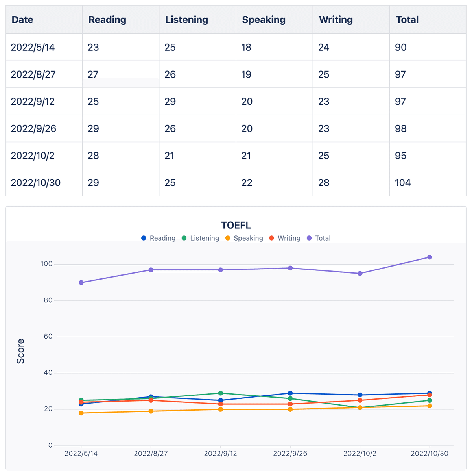This screenshot has height=476, width=472.
Task: Toggle the Reading series in chart legend
Action: [x=159, y=238]
